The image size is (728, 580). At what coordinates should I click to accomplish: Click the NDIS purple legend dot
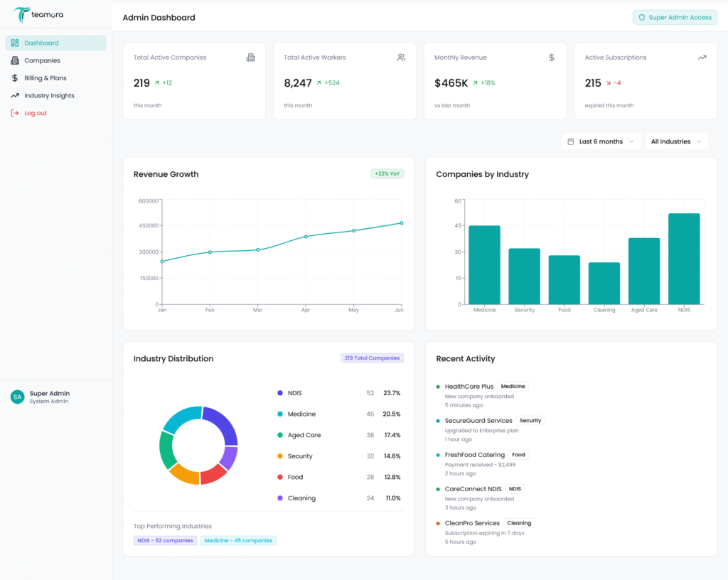280,393
